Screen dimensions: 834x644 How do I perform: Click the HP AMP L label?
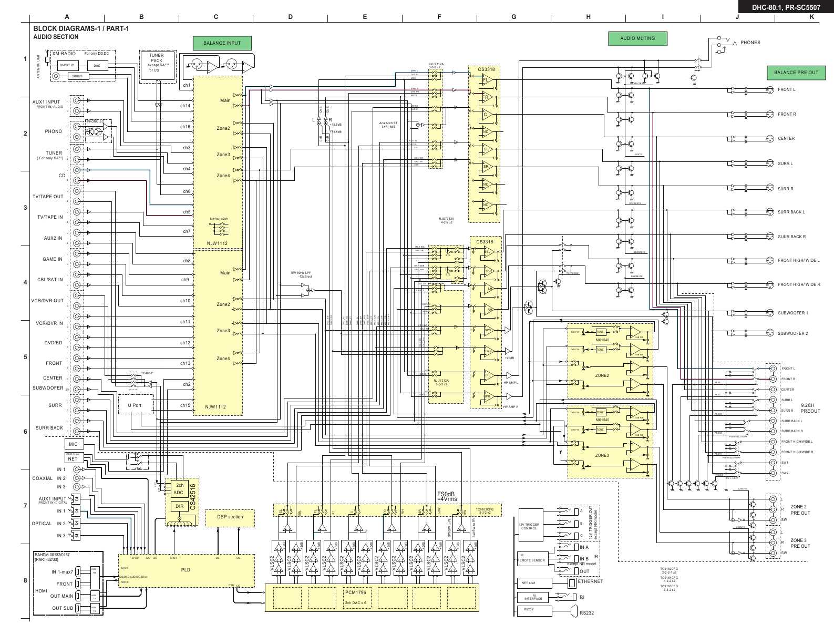click(x=510, y=383)
